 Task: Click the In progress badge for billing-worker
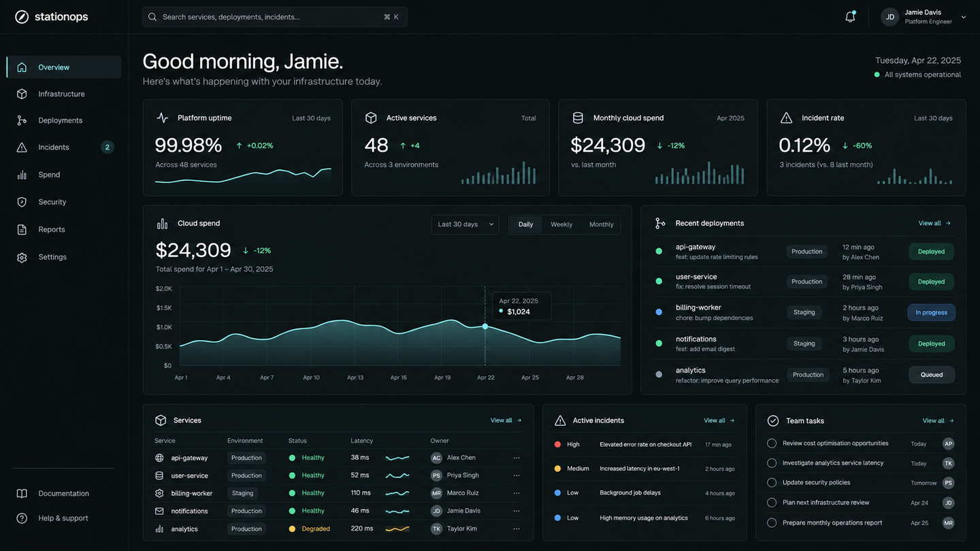click(x=932, y=313)
